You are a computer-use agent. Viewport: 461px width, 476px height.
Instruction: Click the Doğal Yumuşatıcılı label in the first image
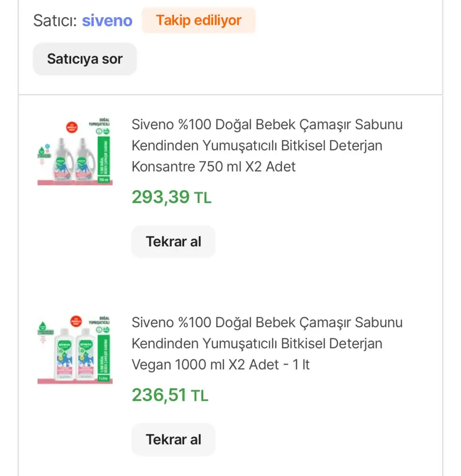click(100, 122)
